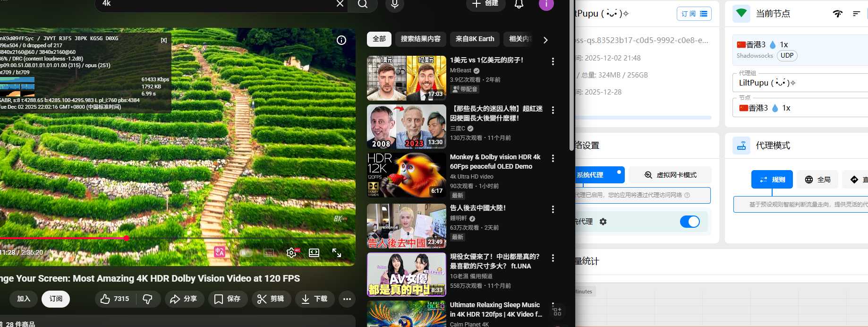The width and height of the screenshot is (868, 327).
Task: Toggle subtitles on the video player
Action: pyautogui.click(x=269, y=253)
